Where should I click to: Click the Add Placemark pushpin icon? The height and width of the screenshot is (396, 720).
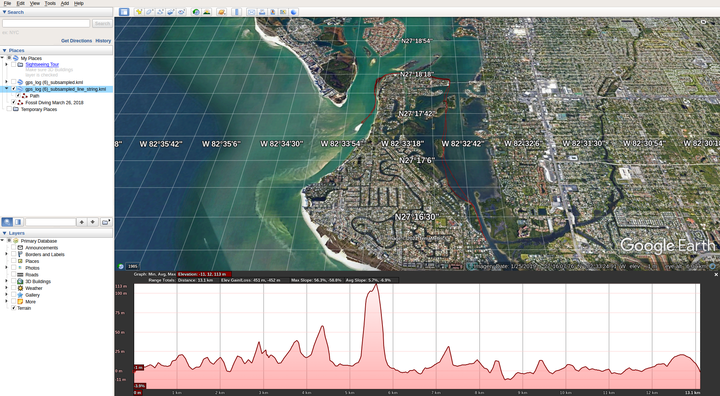click(x=139, y=12)
